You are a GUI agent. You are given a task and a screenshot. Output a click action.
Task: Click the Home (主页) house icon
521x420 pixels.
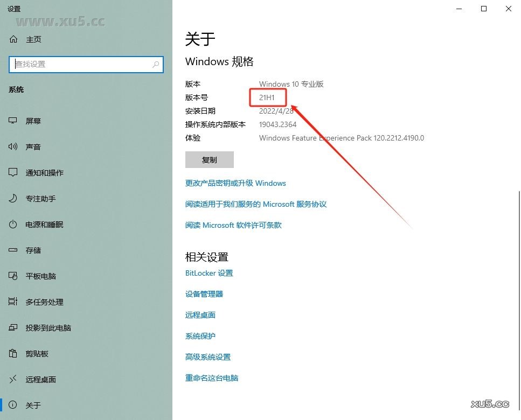tap(13, 39)
